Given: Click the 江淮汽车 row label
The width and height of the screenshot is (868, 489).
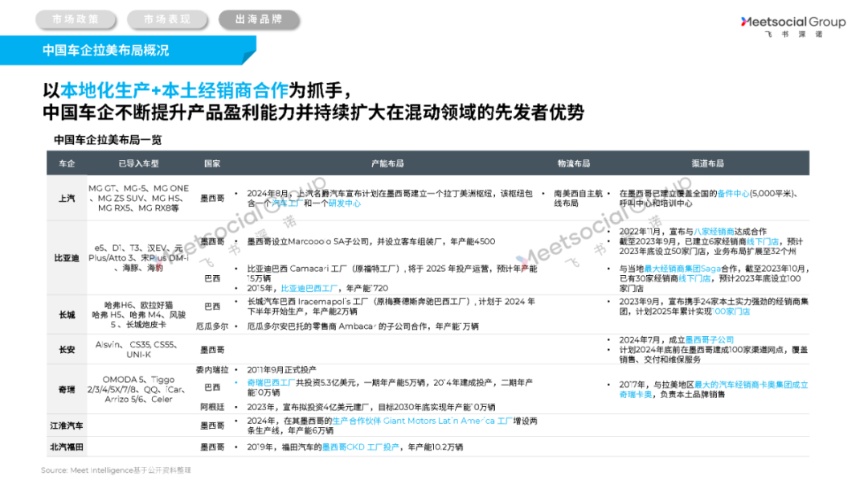Looking at the screenshot, I should click(x=67, y=425).
